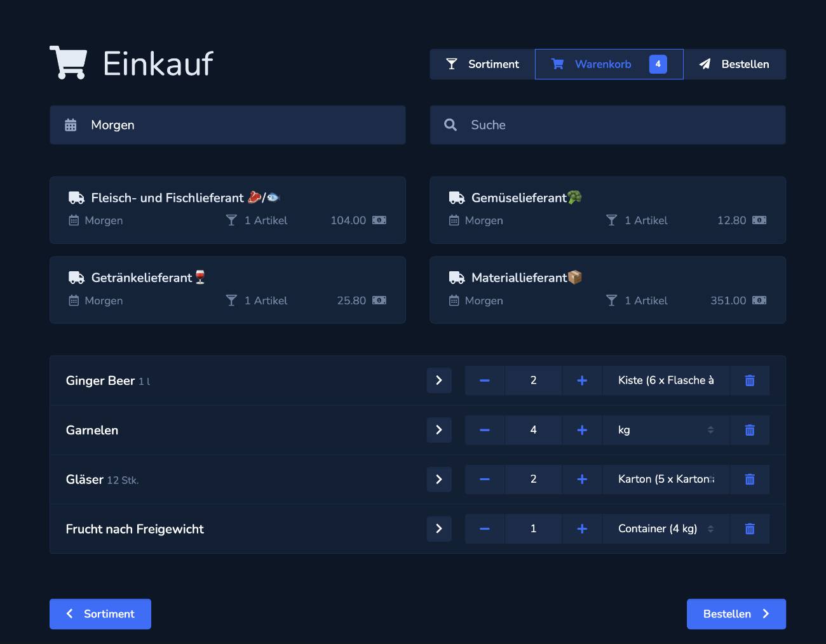Delete Ginger Beer from the cart
Viewport: 826px width, 644px height.
(x=750, y=380)
